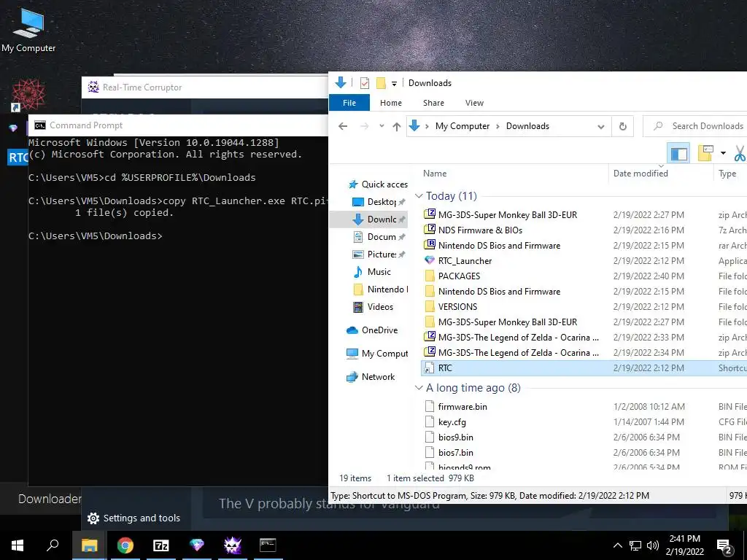Open File Explorer from the taskbar
This screenshot has width=747, height=560.
pyautogui.click(x=89, y=545)
